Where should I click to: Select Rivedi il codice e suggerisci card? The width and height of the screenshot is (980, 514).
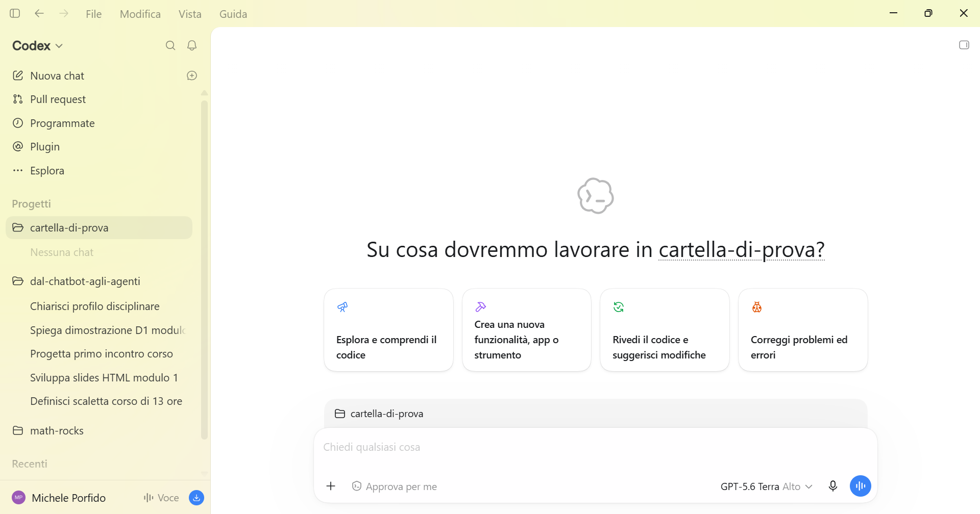(x=665, y=330)
